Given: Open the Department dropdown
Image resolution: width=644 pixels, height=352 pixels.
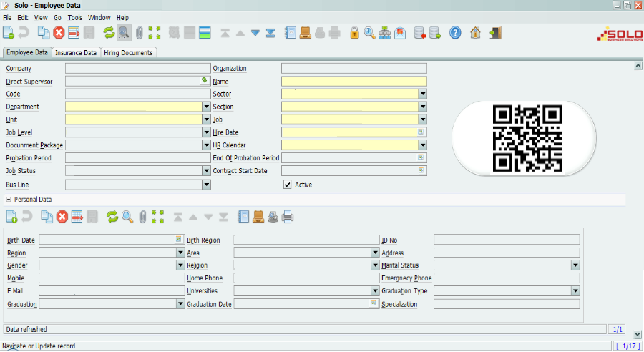Looking at the screenshot, I should click(x=206, y=107).
